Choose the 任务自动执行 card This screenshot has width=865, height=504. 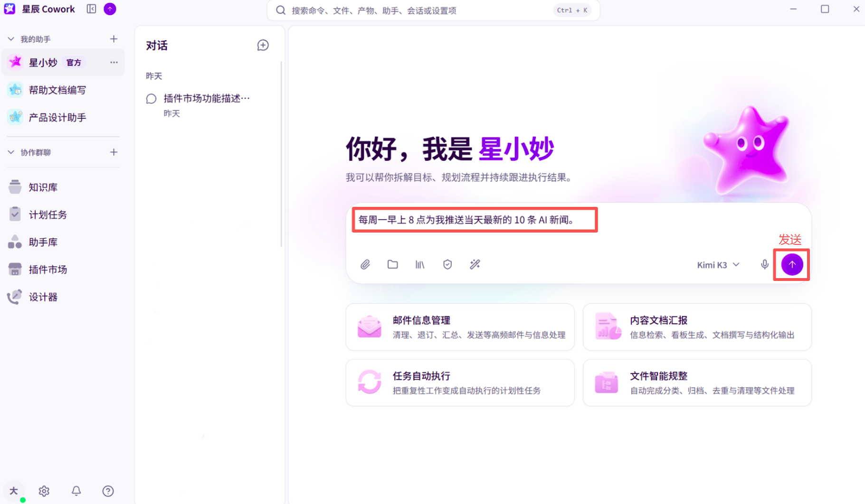460,383
